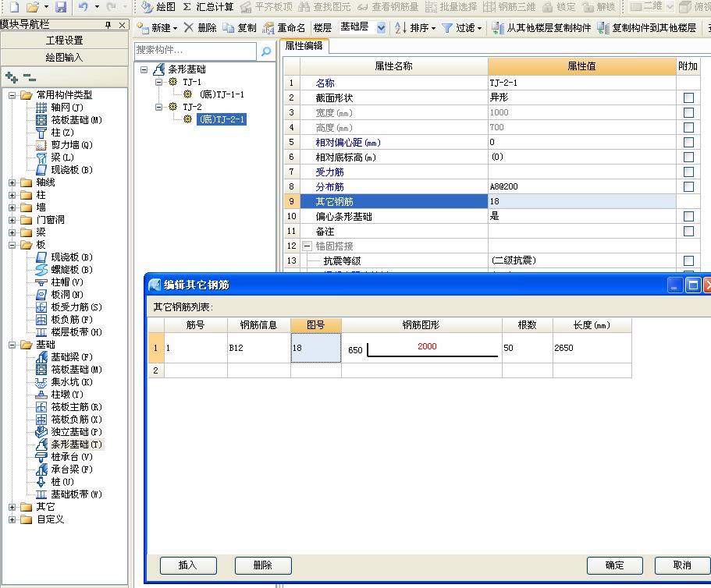Pin the 模块导航栏 panel
Viewport: 711px width, 588px height.
point(108,25)
